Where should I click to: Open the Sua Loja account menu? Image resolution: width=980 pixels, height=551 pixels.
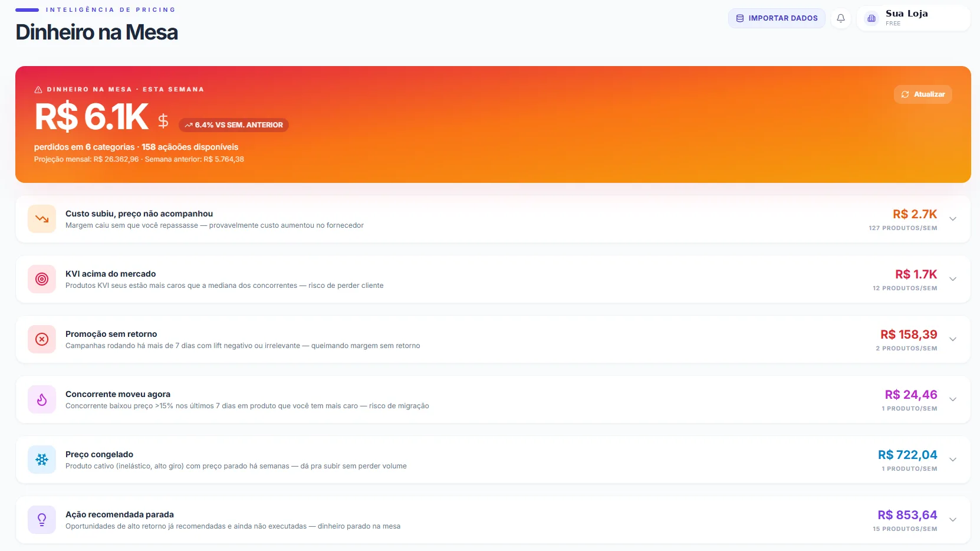point(913,18)
